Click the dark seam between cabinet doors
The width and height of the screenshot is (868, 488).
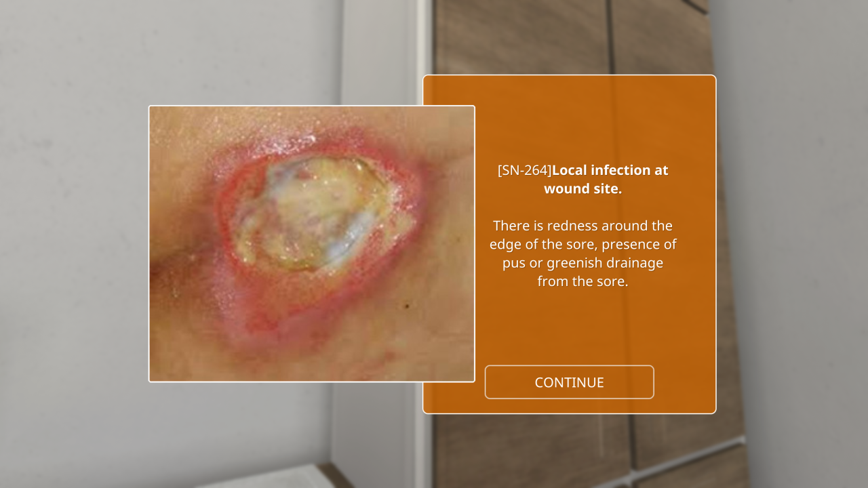click(611, 37)
